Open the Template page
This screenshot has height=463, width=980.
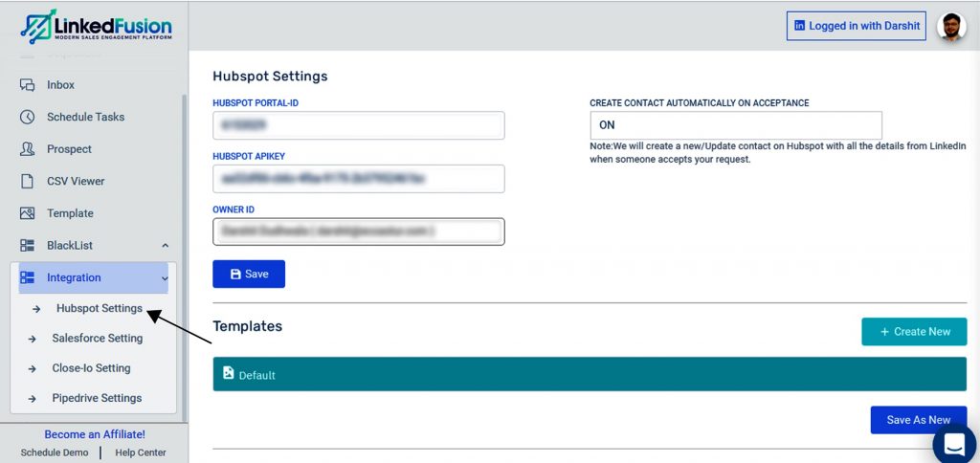70,213
